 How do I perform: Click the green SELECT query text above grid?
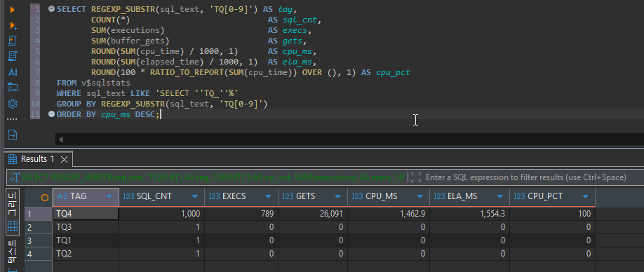click(213, 177)
